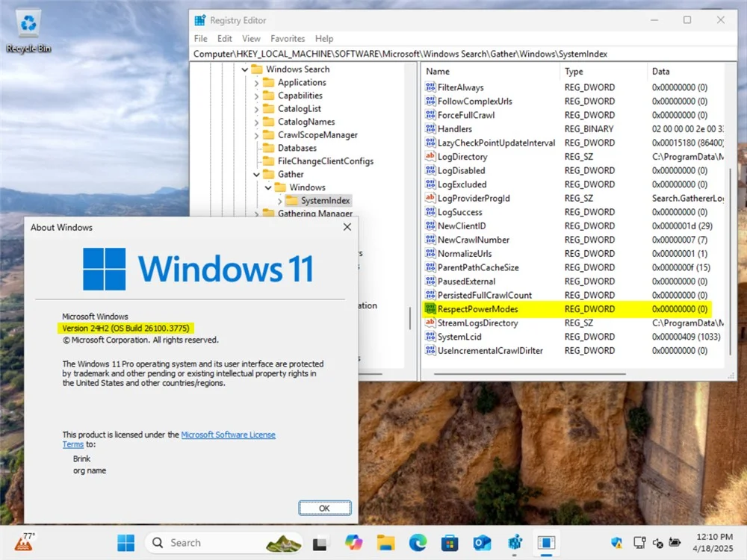Open the Edit menu in Registry Editor
Screen dimensions: 747x560
click(x=224, y=39)
